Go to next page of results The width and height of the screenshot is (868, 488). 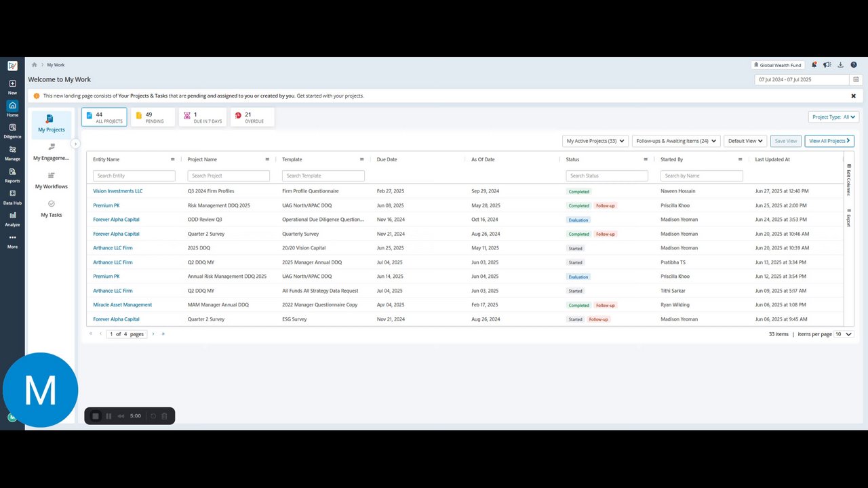(x=153, y=334)
